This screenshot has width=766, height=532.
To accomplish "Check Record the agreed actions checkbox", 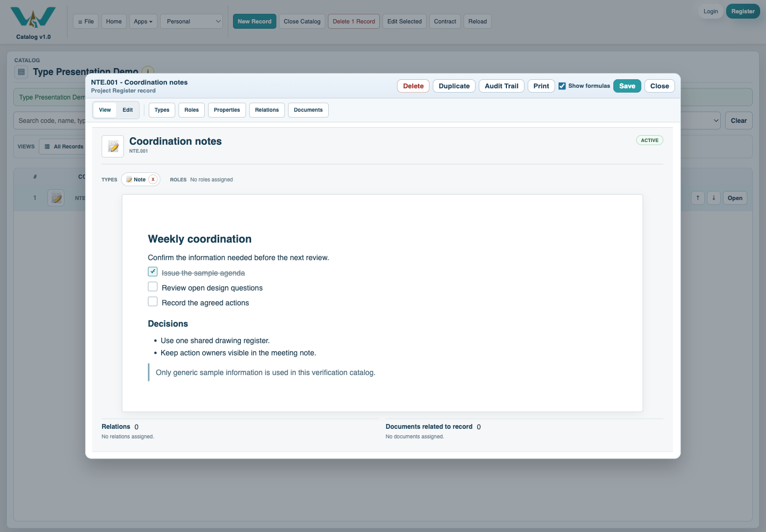I will click(x=153, y=302).
